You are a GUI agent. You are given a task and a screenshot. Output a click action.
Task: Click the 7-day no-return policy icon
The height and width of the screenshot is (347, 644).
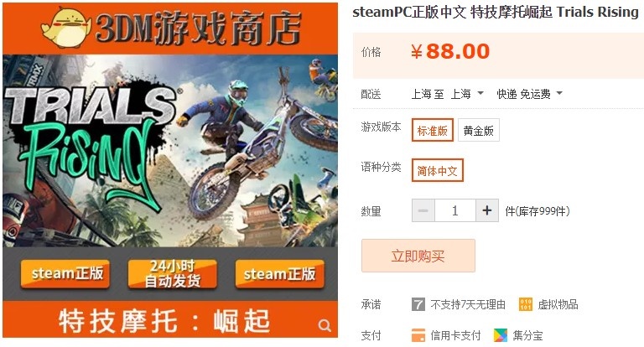pos(418,304)
